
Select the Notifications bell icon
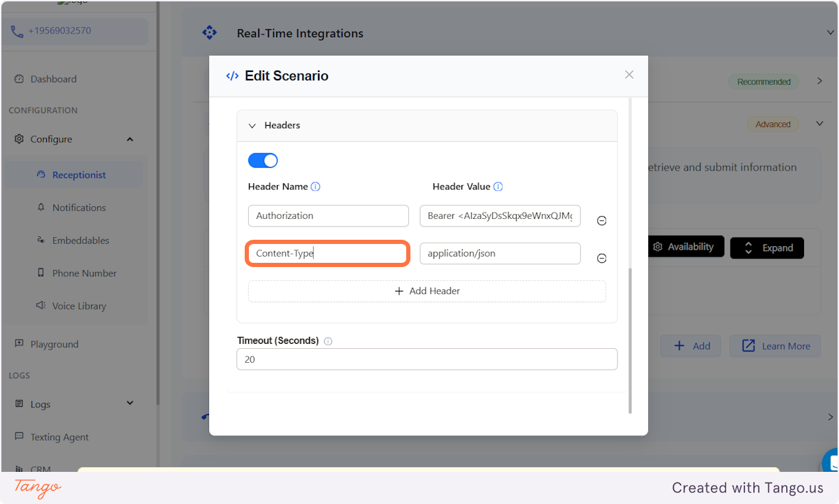pos(41,207)
